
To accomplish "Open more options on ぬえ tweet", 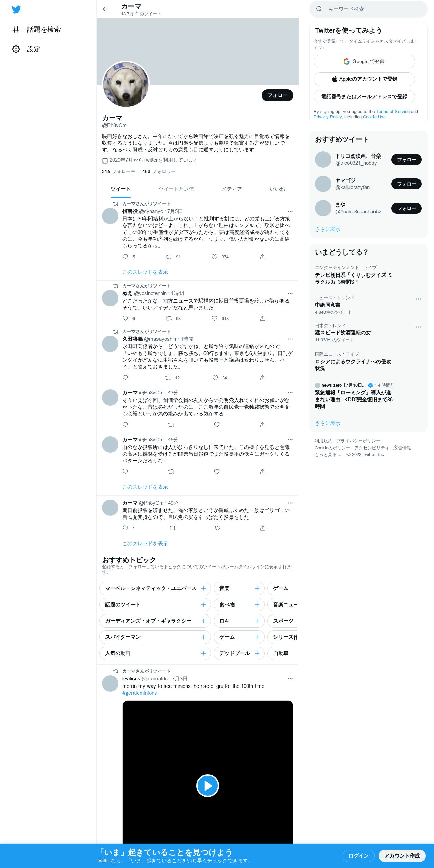I will click(290, 293).
